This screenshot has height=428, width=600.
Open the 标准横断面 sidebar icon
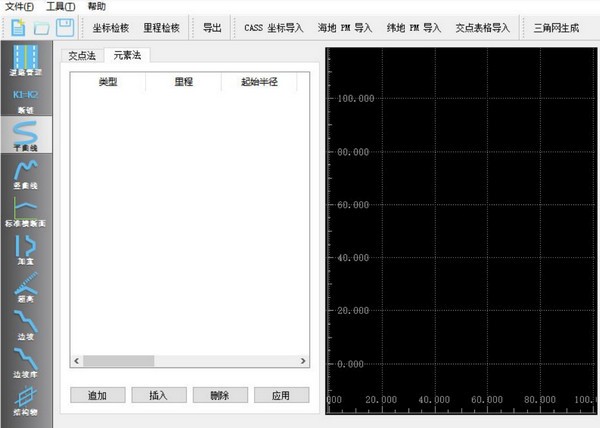point(26,212)
